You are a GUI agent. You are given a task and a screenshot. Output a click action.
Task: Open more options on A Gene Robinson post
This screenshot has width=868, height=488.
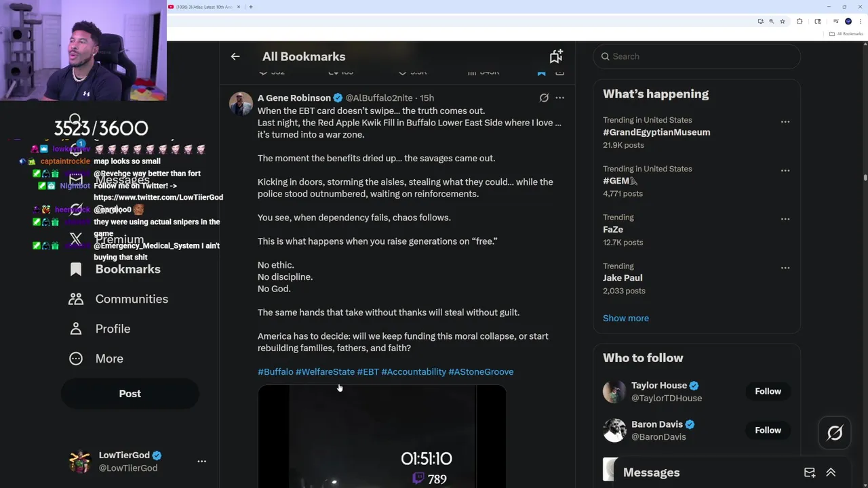click(559, 98)
